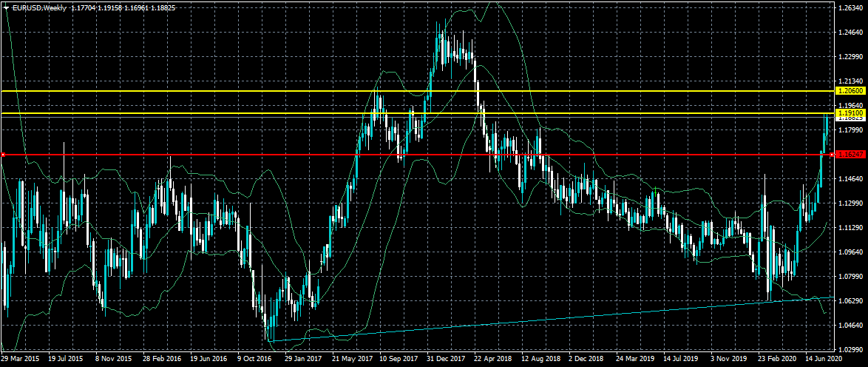
Task: Click the 1.22990 price axis label
Action: click(850, 57)
